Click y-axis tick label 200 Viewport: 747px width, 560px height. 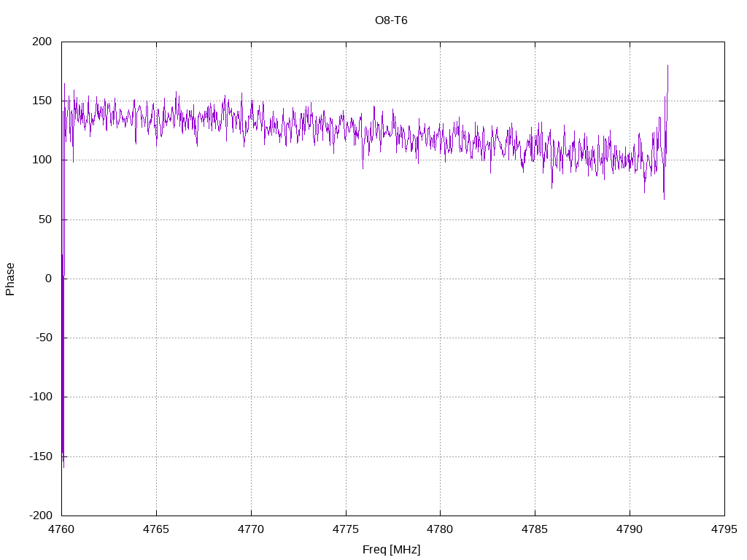tap(42, 42)
